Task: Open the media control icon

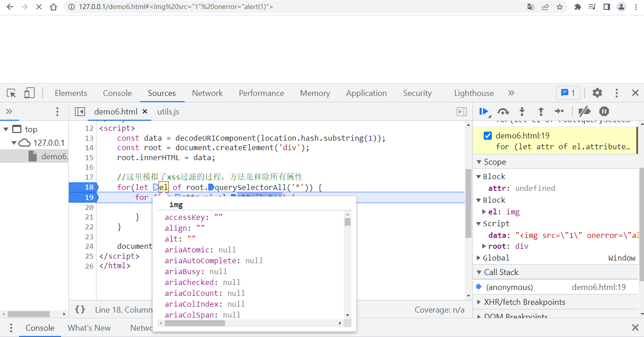Action: [x=592, y=7]
